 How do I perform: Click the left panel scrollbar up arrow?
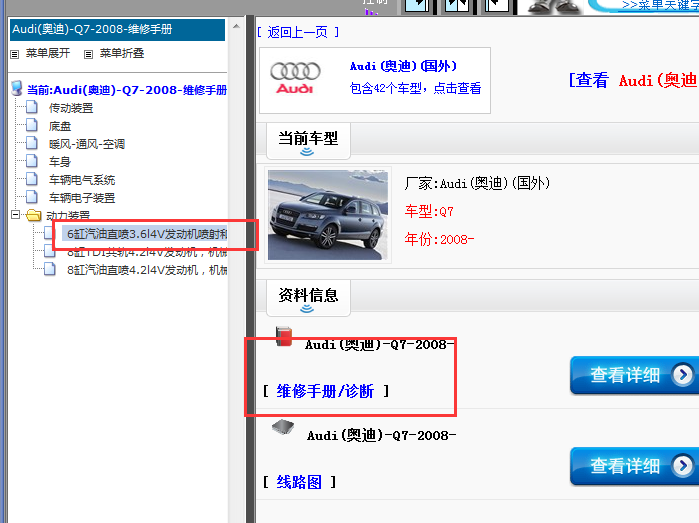coord(237,26)
